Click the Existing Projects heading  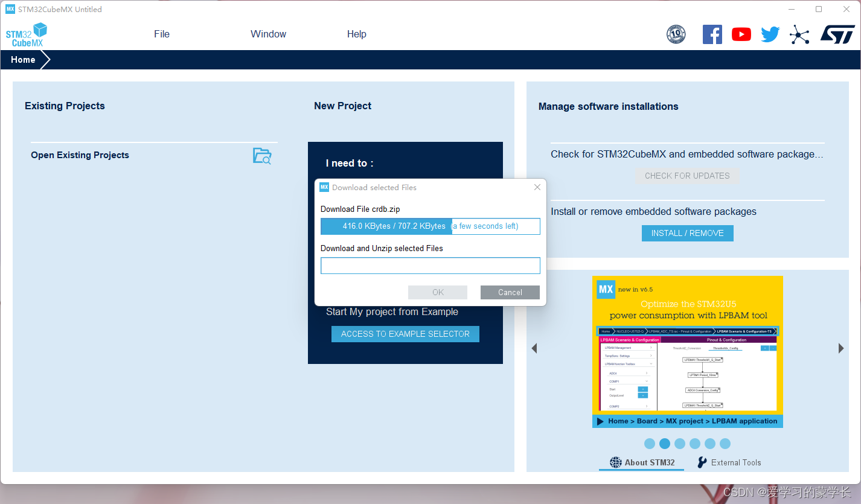[65, 106]
